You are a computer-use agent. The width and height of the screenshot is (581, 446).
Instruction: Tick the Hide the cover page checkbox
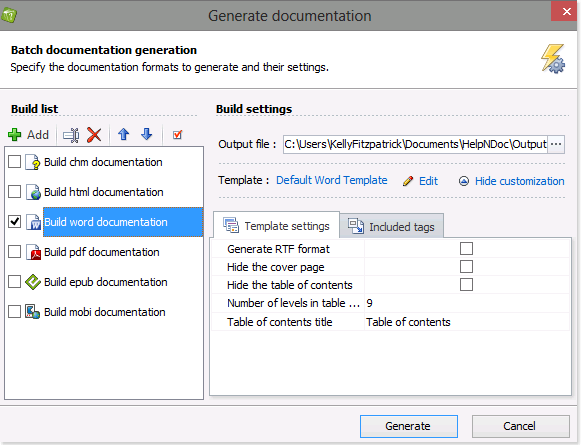(x=466, y=267)
